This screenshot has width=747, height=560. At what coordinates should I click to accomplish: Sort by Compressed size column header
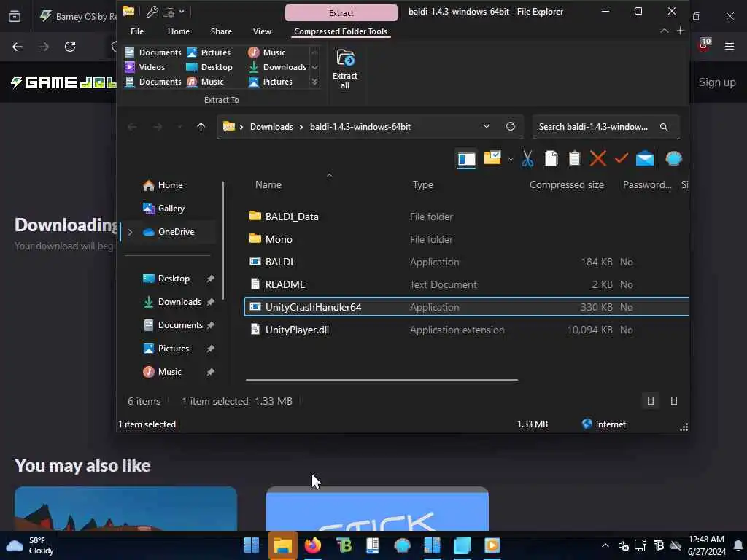[x=566, y=184]
